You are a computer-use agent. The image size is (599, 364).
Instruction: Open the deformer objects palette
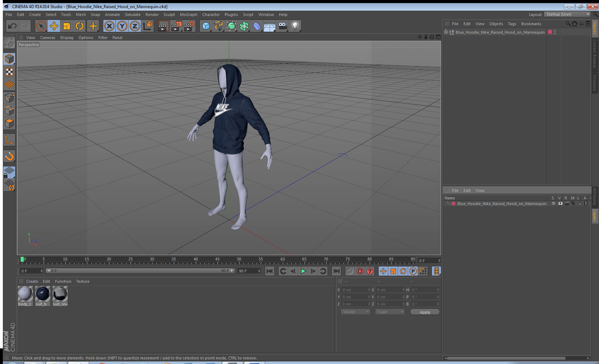pos(257,26)
